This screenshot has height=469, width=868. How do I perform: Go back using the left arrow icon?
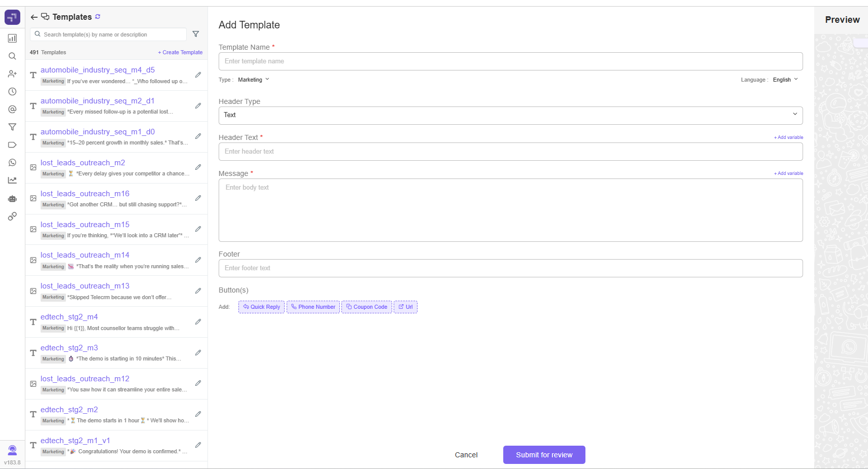pos(34,17)
